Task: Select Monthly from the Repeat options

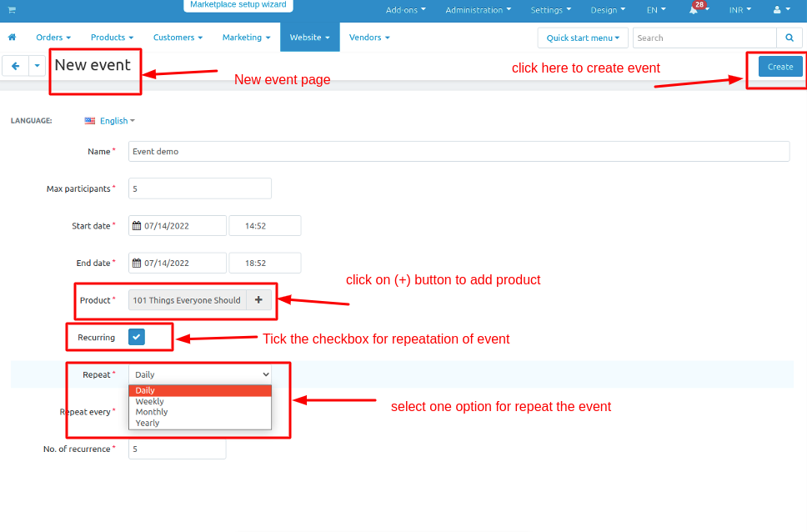Action: click(x=152, y=412)
